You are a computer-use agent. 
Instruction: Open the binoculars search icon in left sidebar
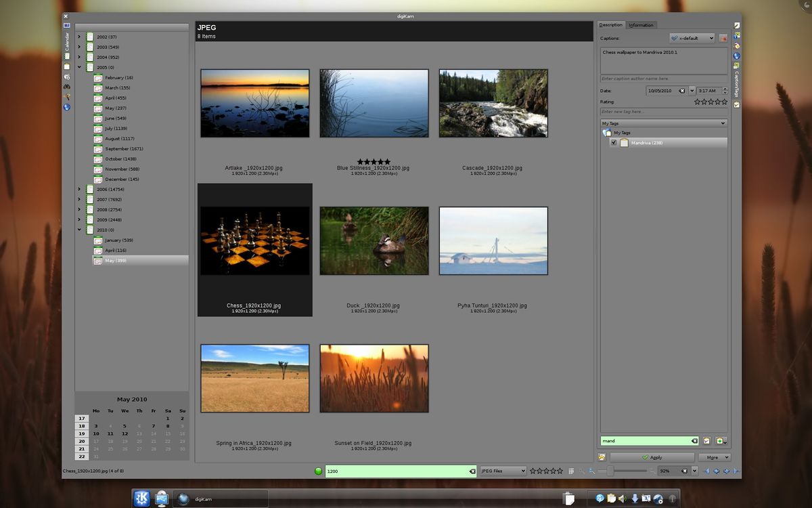tap(67, 87)
